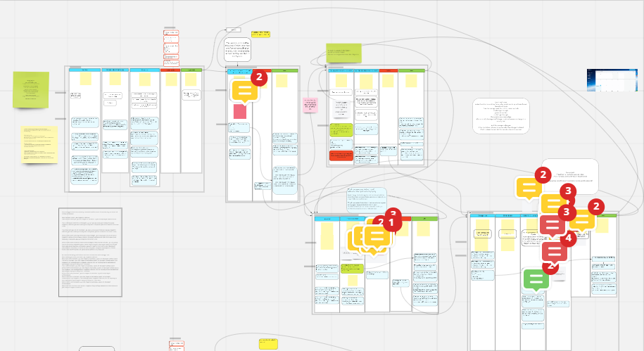Select the small pink sticky note between frames
Image resolution: width=644 pixels, height=351 pixels.
coord(310,105)
